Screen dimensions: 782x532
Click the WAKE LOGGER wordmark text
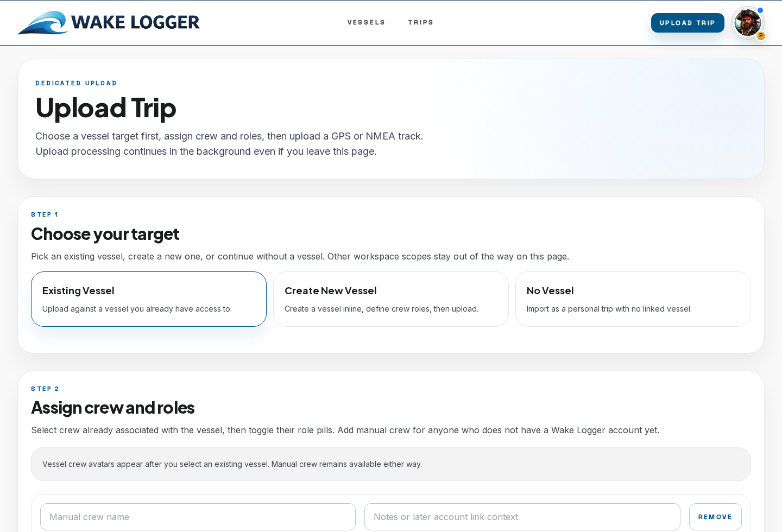[135, 23]
